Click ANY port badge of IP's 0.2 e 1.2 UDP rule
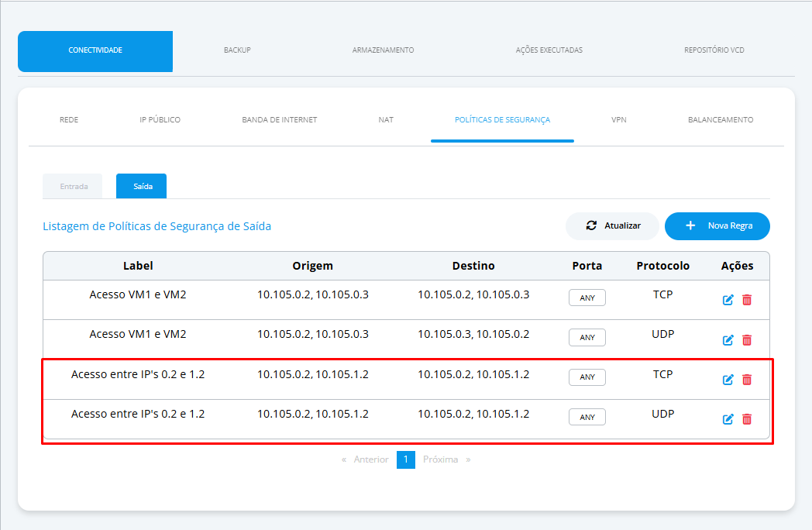Screen dimensions: 812x530 587,417
